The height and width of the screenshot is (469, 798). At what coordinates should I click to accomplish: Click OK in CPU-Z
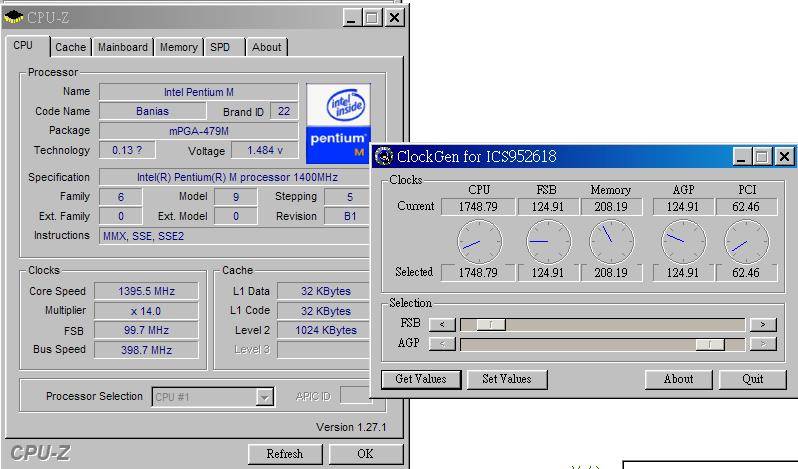[x=365, y=454]
